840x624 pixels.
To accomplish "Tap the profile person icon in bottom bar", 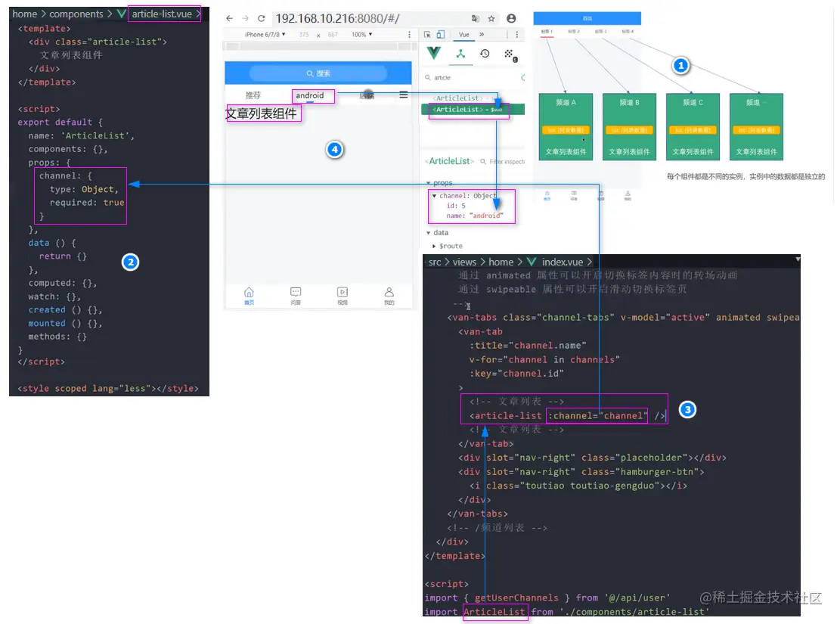I will (389, 293).
